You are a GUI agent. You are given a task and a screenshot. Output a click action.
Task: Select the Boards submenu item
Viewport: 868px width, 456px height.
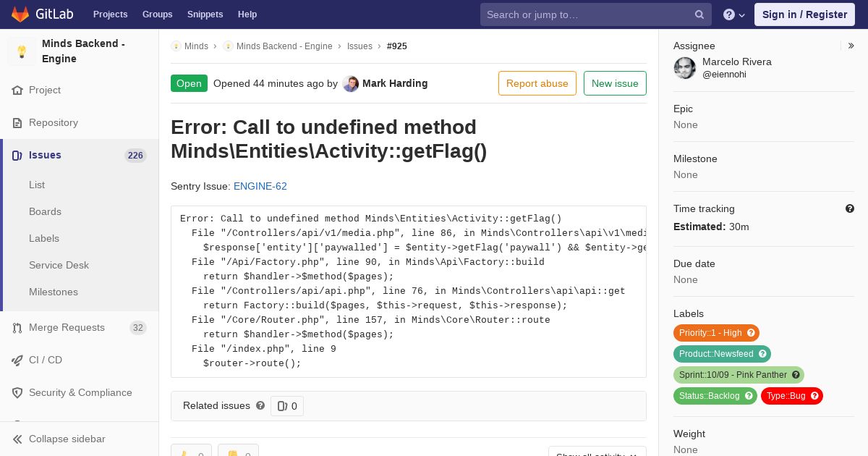(45, 212)
